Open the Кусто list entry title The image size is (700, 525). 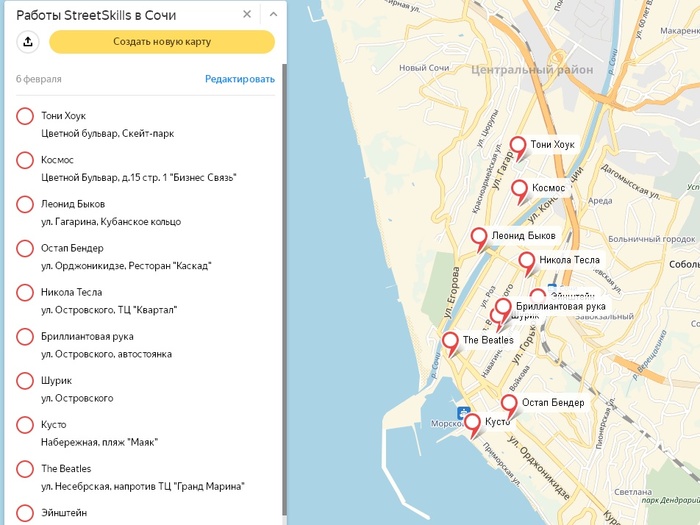pyautogui.click(x=54, y=425)
